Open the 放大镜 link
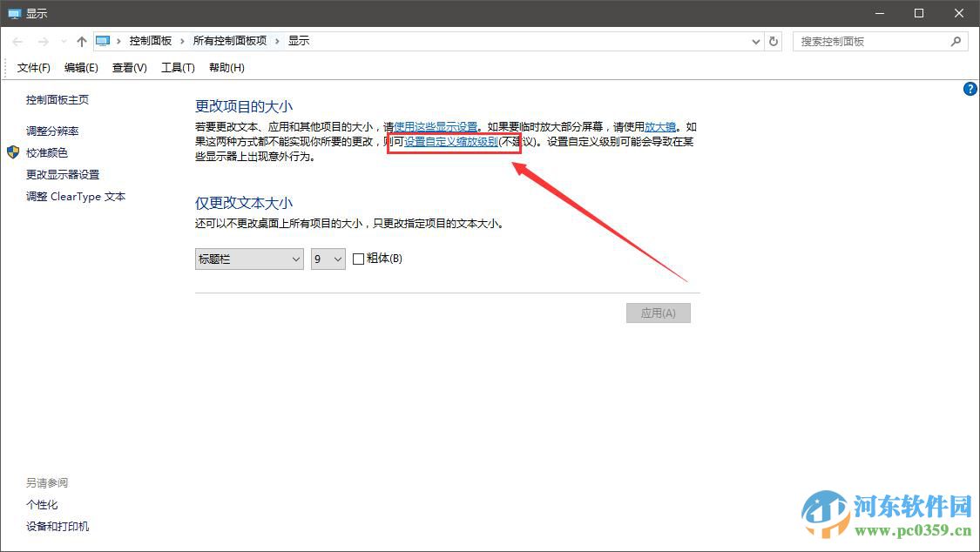 (x=659, y=125)
